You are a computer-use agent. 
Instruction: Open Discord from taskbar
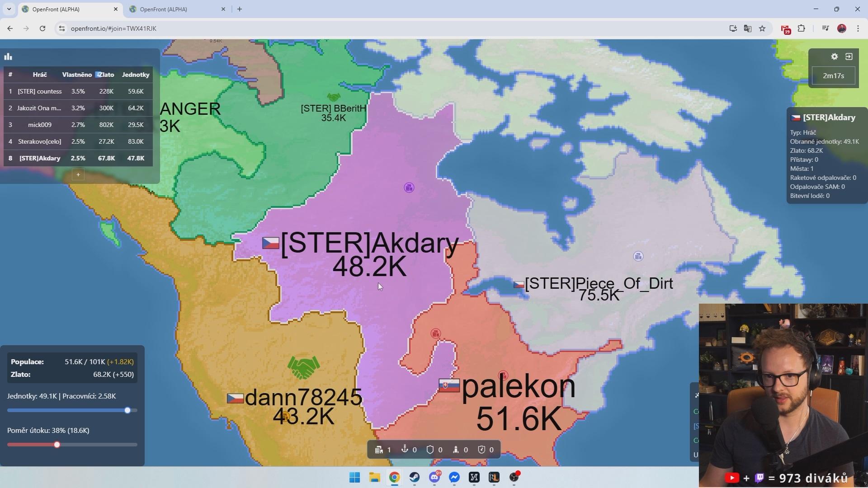pos(434,477)
